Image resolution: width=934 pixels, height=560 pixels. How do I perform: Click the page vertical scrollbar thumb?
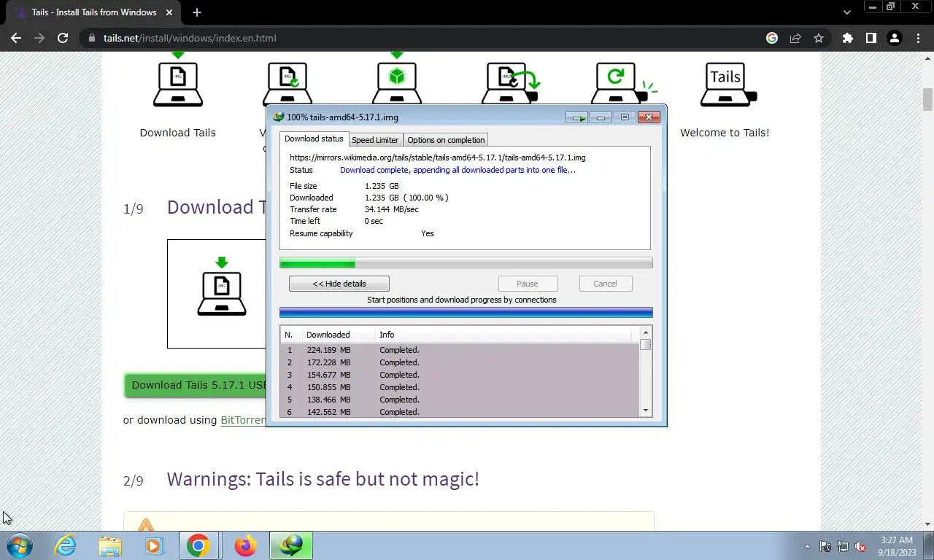[x=927, y=99]
